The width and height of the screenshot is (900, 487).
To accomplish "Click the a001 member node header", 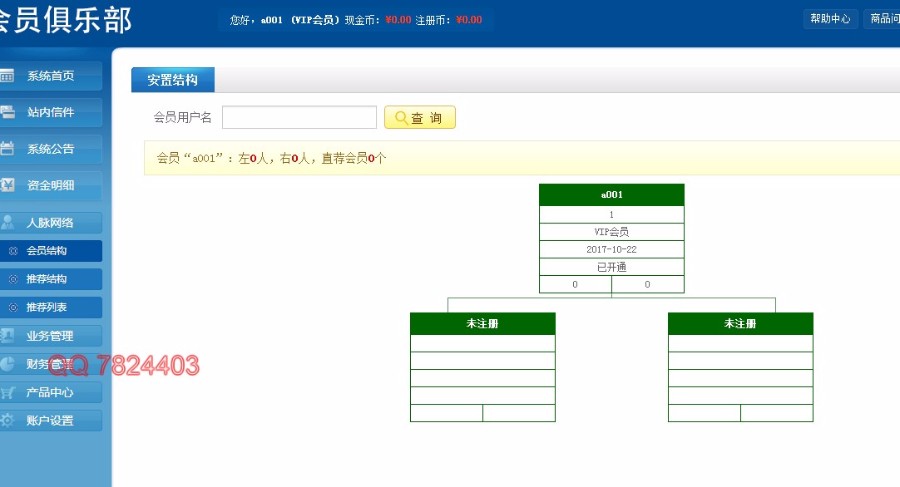I will point(611,195).
